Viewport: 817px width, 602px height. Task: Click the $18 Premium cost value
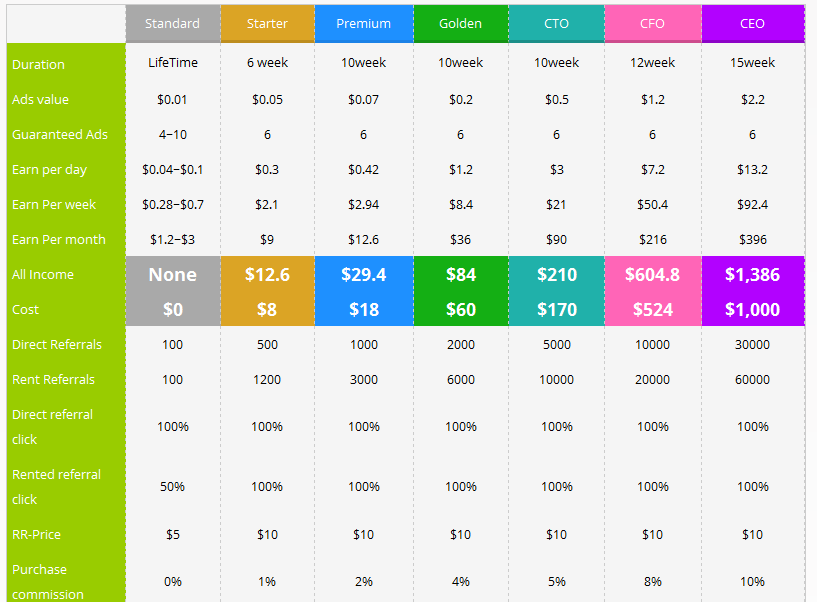(x=364, y=310)
